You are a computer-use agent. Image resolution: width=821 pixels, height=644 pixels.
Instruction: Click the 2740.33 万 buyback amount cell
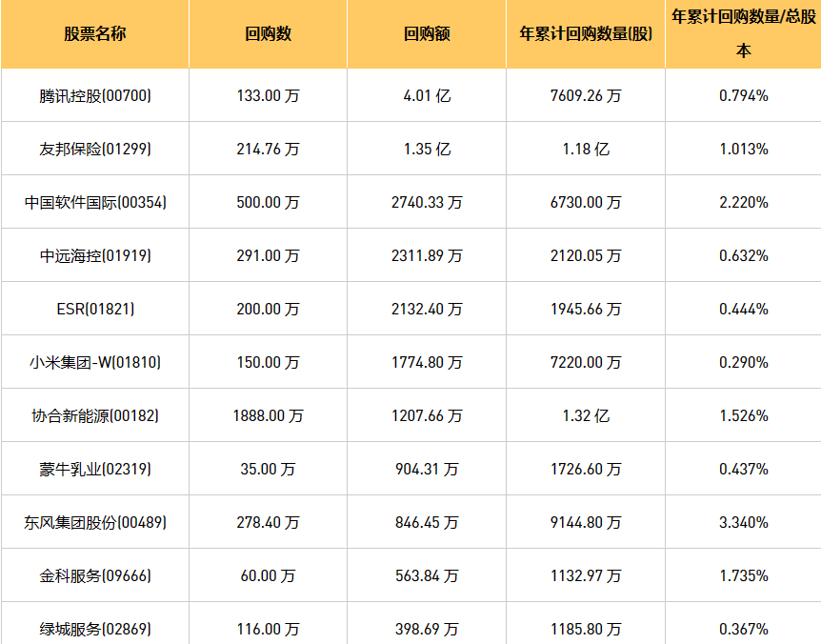[427, 203]
